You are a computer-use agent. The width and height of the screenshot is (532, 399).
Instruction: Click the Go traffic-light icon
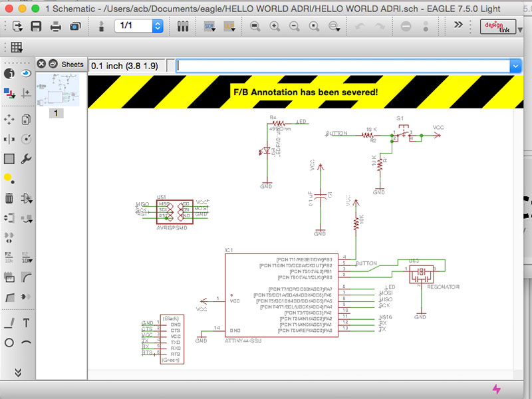point(426,26)
